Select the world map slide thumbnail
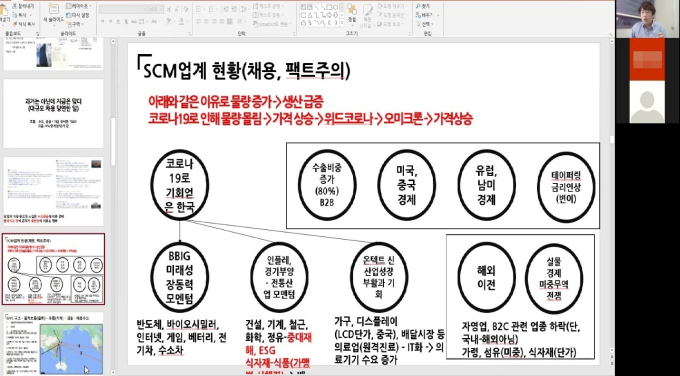680x376 pixels. 54,343
